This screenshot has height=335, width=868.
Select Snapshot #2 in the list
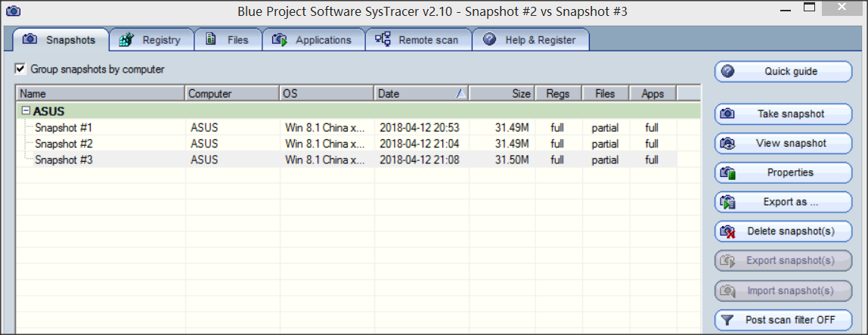[63, 144]
